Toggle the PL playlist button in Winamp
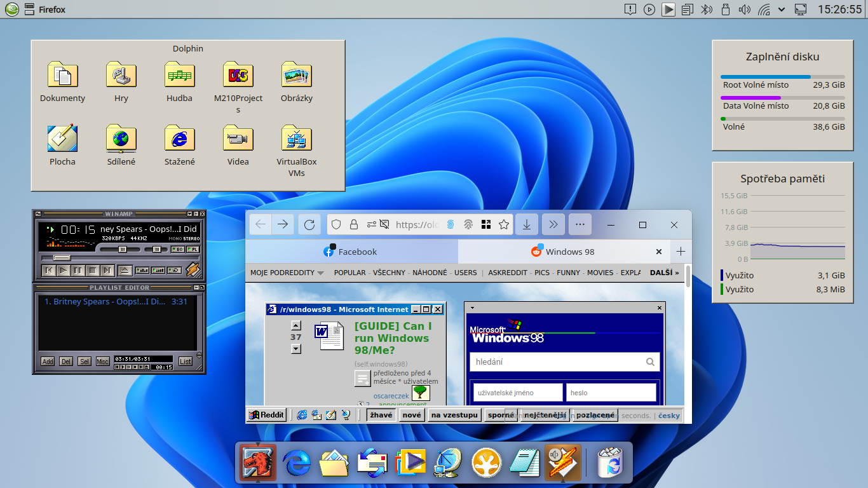Screen dimensions: 868x488 [192, 248]
